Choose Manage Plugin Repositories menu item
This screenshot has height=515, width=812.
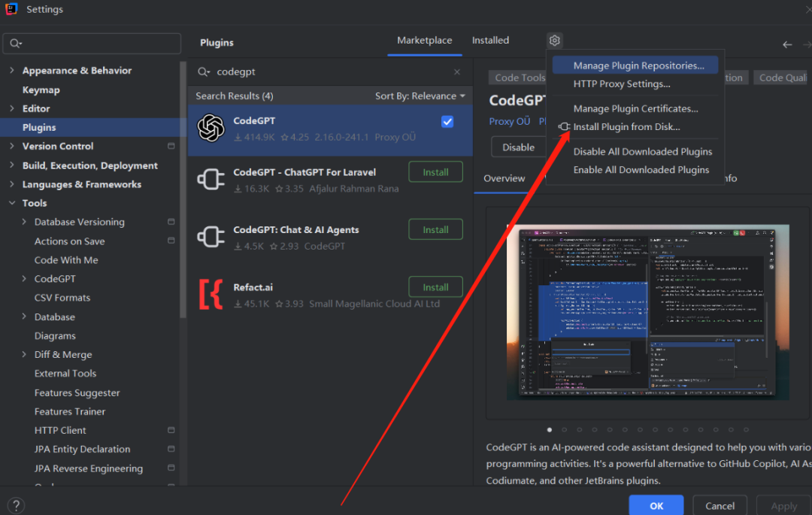tap(635, 65)
